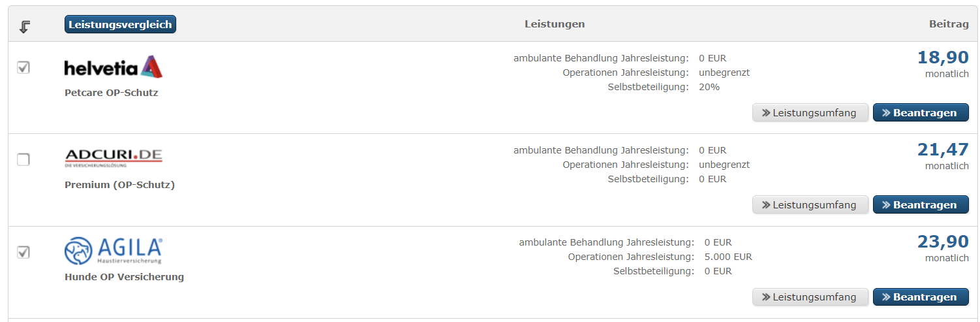Screen dimensions: 980x322
Task: Click the Premium (OP-Schutz) tariff name
Action: tap(119, 185)
